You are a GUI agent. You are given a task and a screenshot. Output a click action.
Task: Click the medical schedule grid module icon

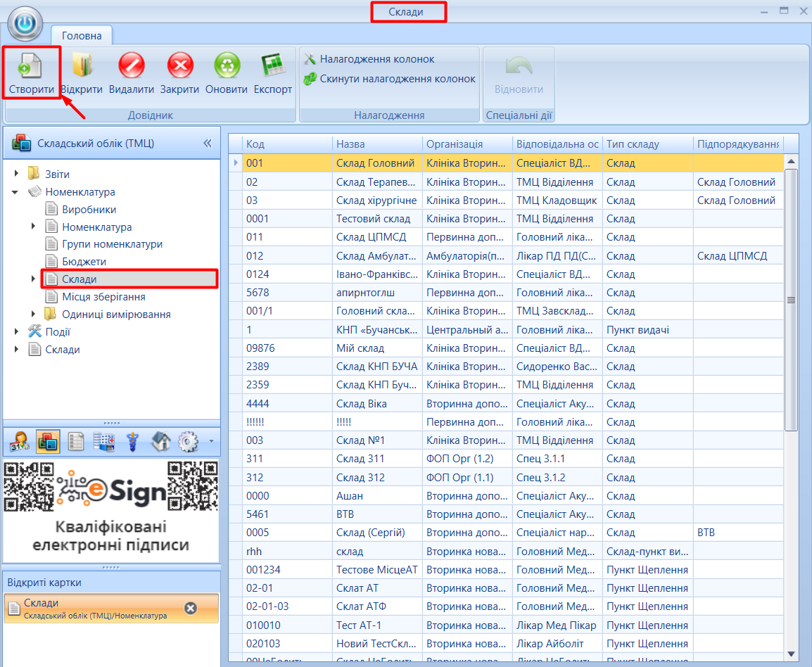[104, 442]
